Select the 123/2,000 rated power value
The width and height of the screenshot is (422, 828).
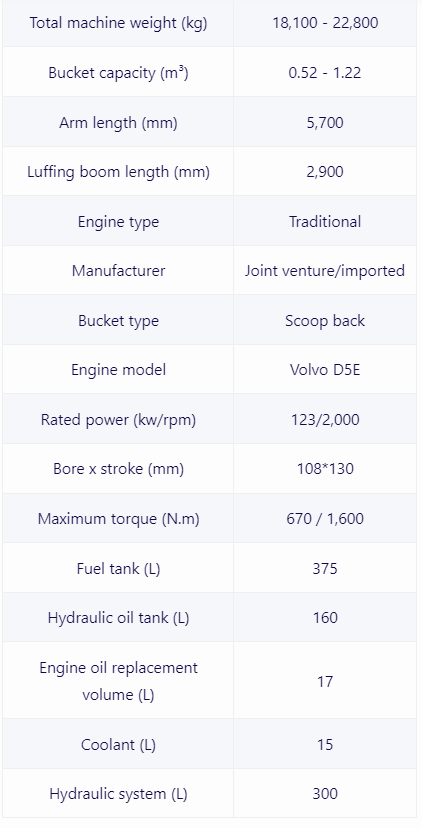(325, 419)
